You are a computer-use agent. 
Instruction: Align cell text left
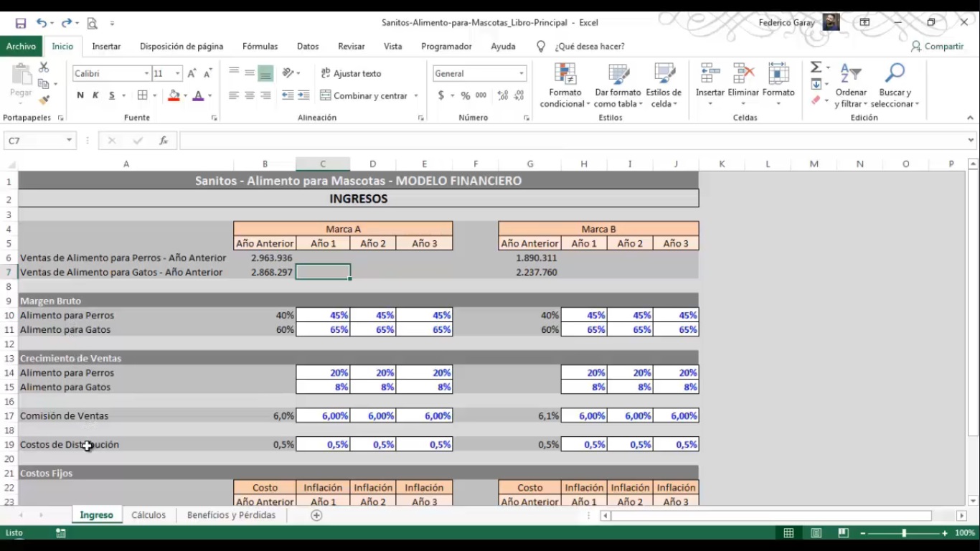234,95
